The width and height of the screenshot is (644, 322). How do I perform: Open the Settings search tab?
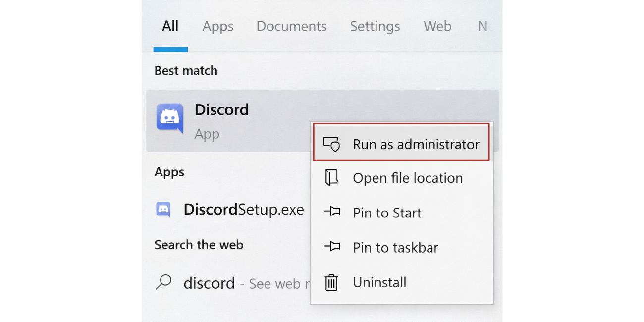coord(375,26)
